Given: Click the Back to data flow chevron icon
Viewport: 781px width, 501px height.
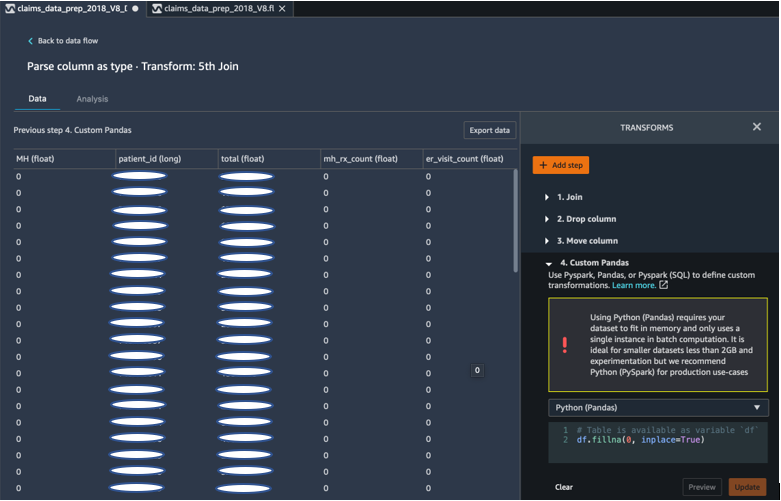Looking at the screenshot, I should pos(30,41).
